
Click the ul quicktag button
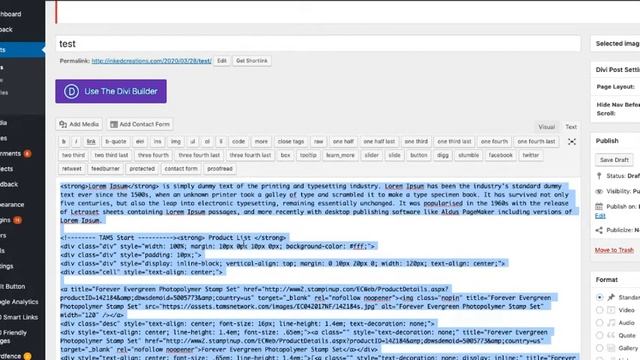(x=193, y=142)
